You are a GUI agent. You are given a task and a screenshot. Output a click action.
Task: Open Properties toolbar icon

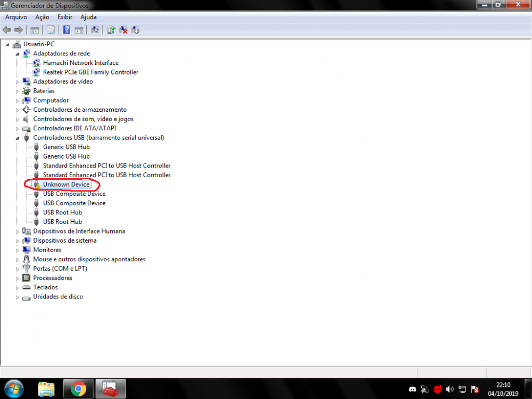[x=51, y=30]
